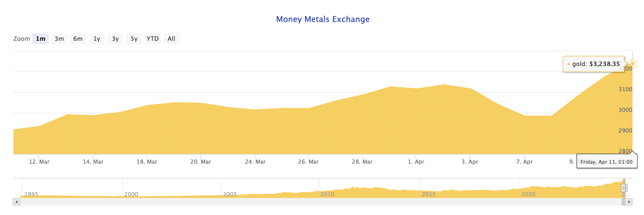This screenshot has width=644, height=215.
Task: Switch zoom to 6m
Action: click(x=78, y=39)
